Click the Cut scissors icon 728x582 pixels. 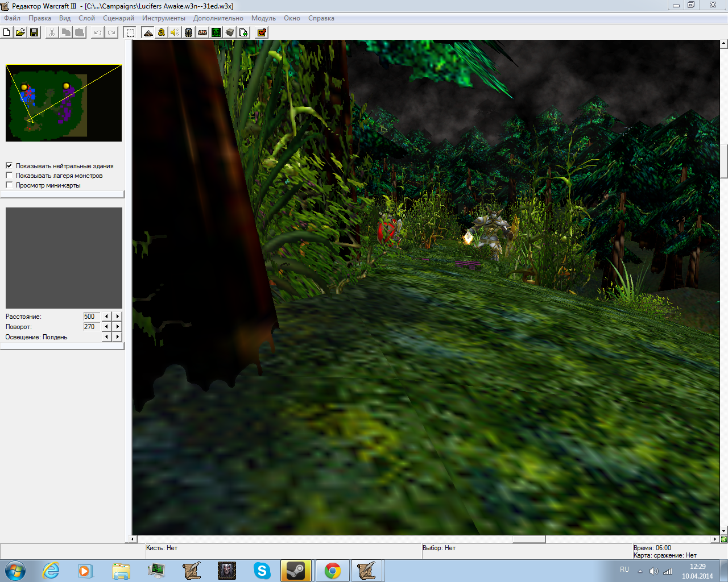(x=52, y=32)
